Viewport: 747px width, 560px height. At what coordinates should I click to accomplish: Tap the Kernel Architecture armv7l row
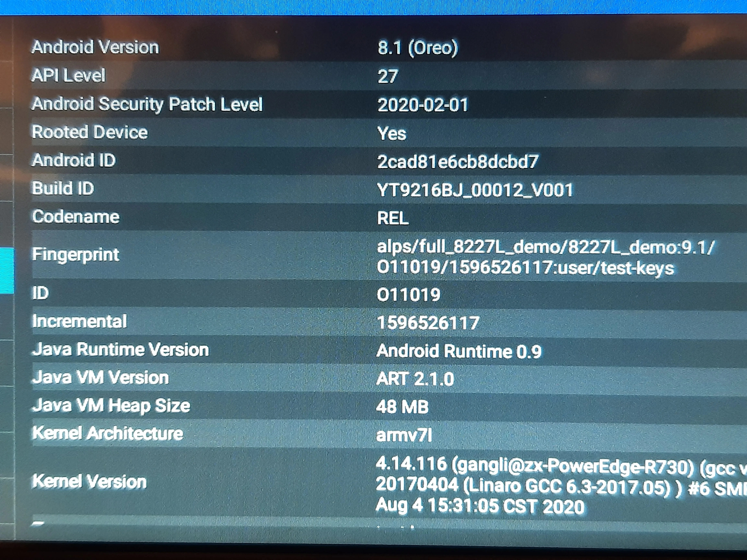point(108,433)
